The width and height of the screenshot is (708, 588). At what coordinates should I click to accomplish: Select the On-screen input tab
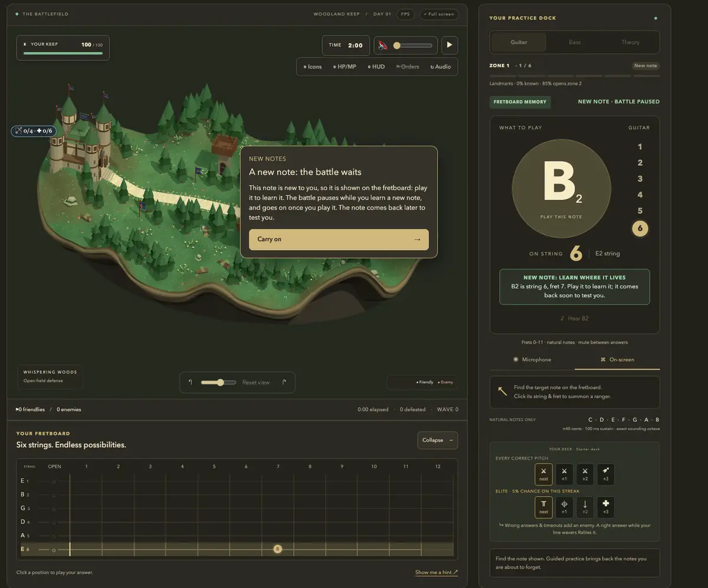click(617, 359)
